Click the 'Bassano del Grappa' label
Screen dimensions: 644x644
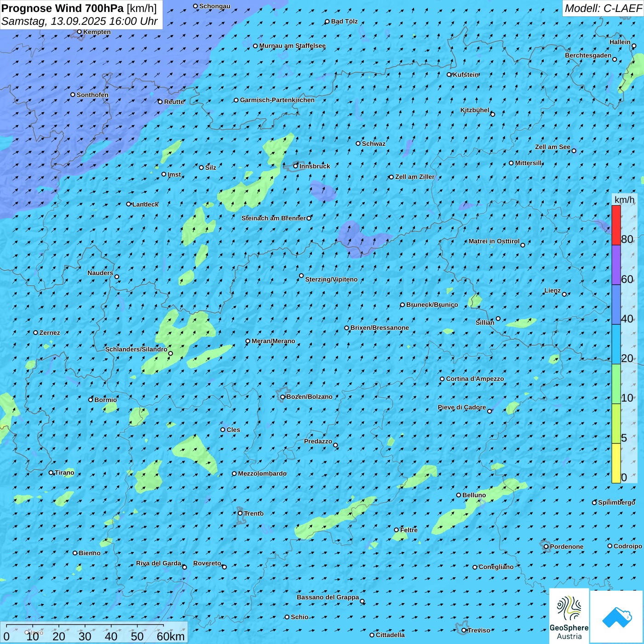point(328,597)
